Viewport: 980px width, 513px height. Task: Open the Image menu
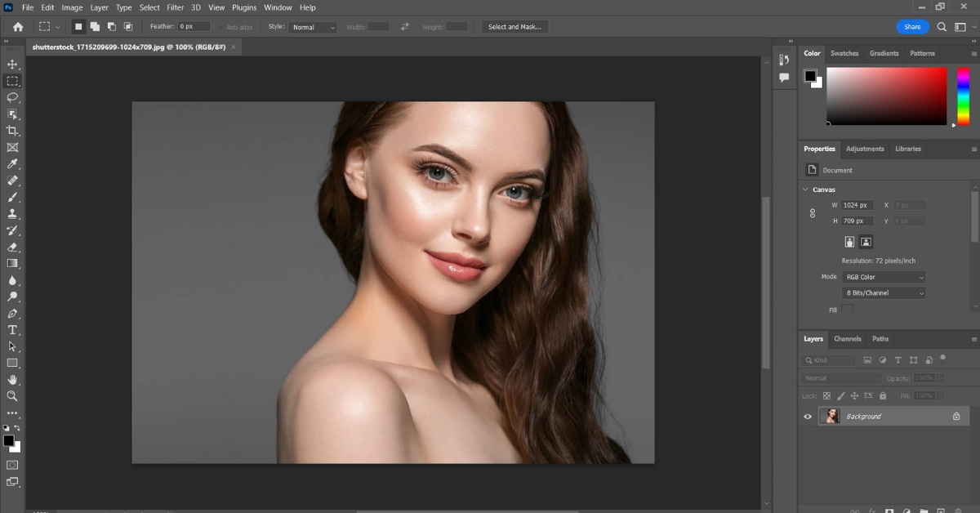pyautogui.click(x=73, y=7)
